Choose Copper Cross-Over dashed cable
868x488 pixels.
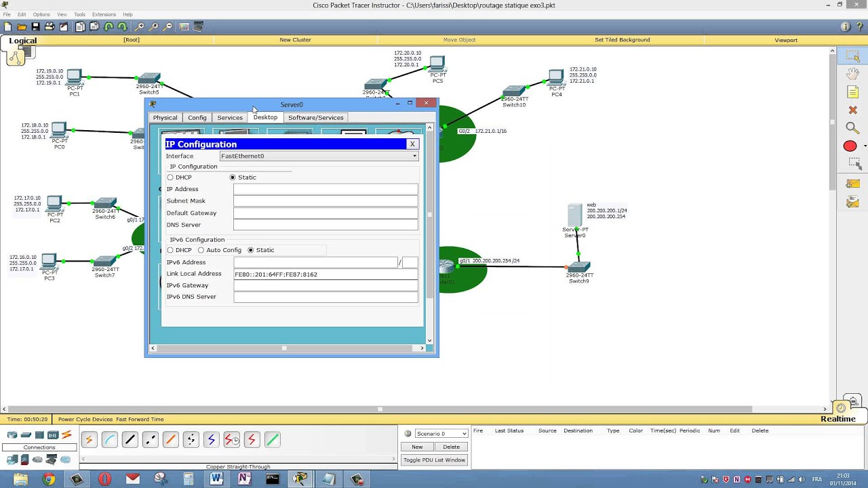[x=150, y=440]
